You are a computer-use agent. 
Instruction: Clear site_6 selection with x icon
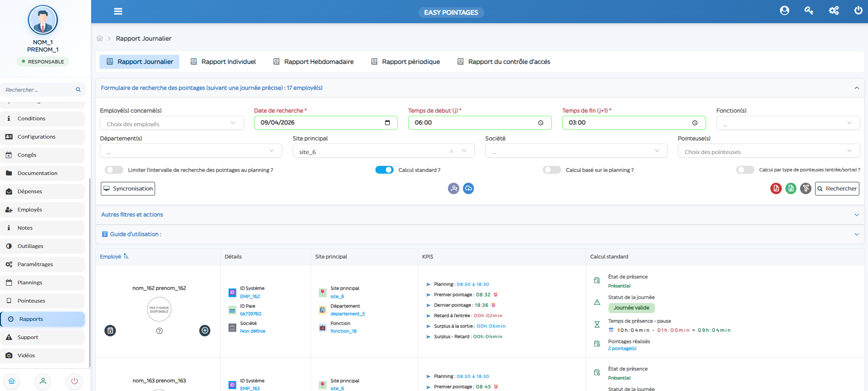(451, 151)
